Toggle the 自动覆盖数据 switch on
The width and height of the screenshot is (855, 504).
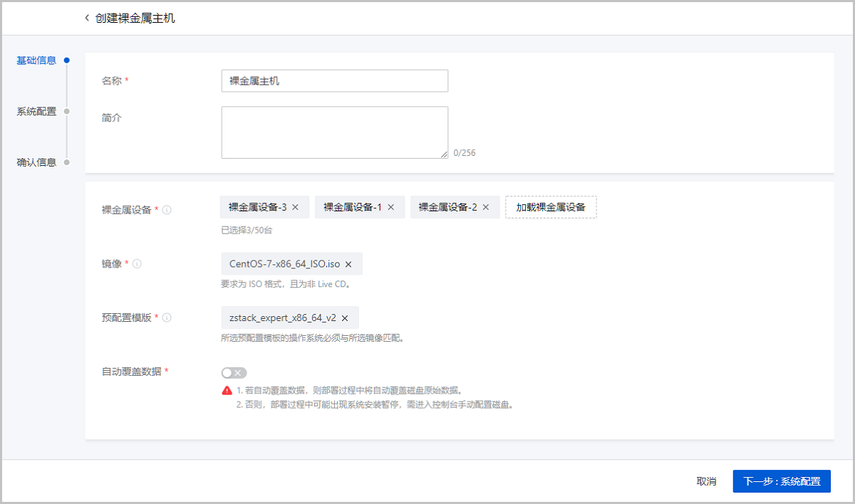tap(234, 373)
